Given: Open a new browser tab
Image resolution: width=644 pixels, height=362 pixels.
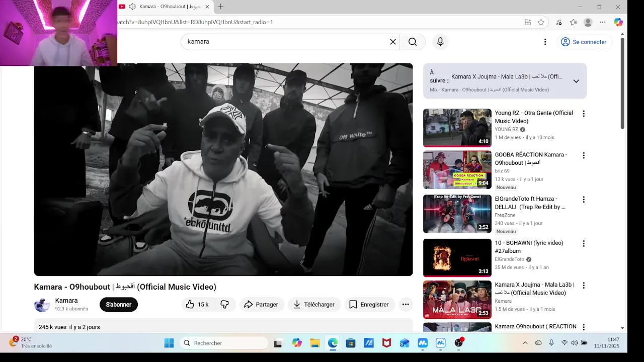Looking at the screenshot, I should point(220,7).
